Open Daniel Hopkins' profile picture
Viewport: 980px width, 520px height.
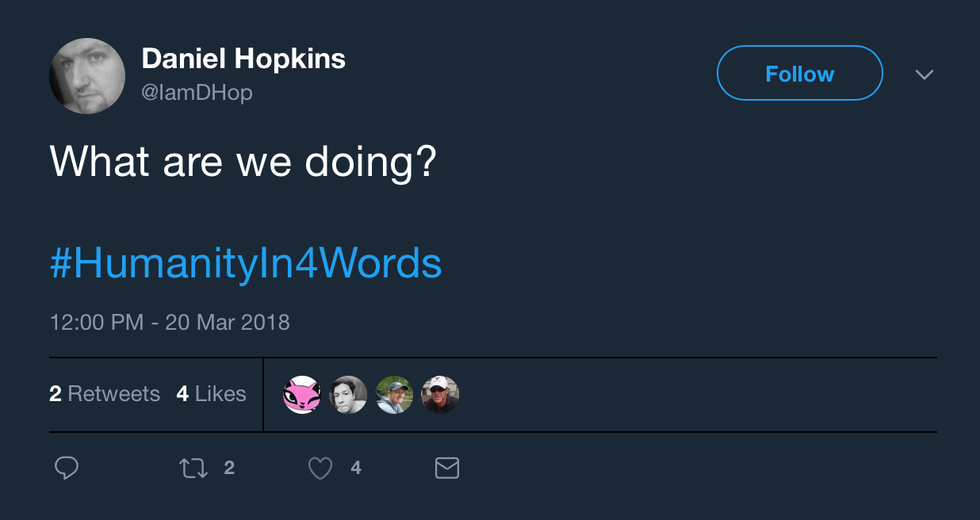[x=87, y=76]
